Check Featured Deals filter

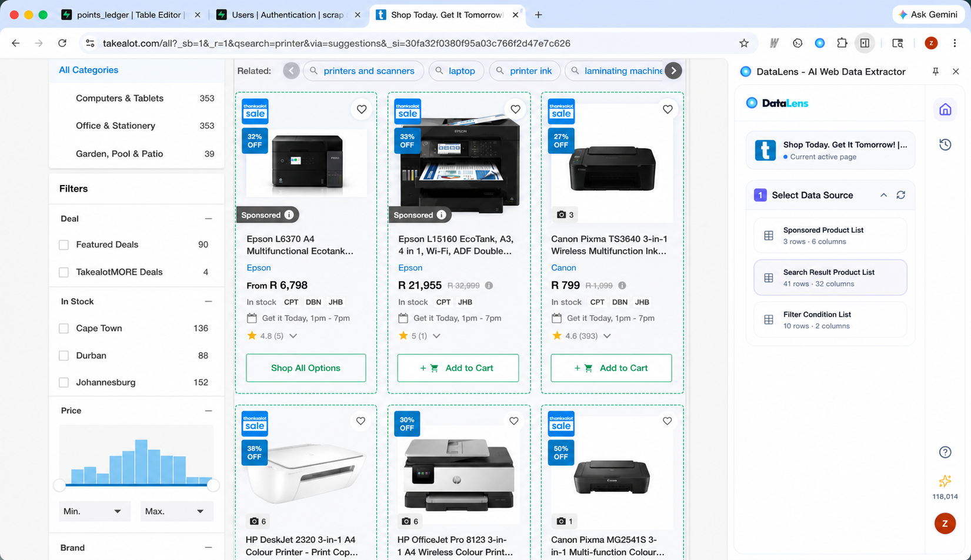[x=64, y=245]
